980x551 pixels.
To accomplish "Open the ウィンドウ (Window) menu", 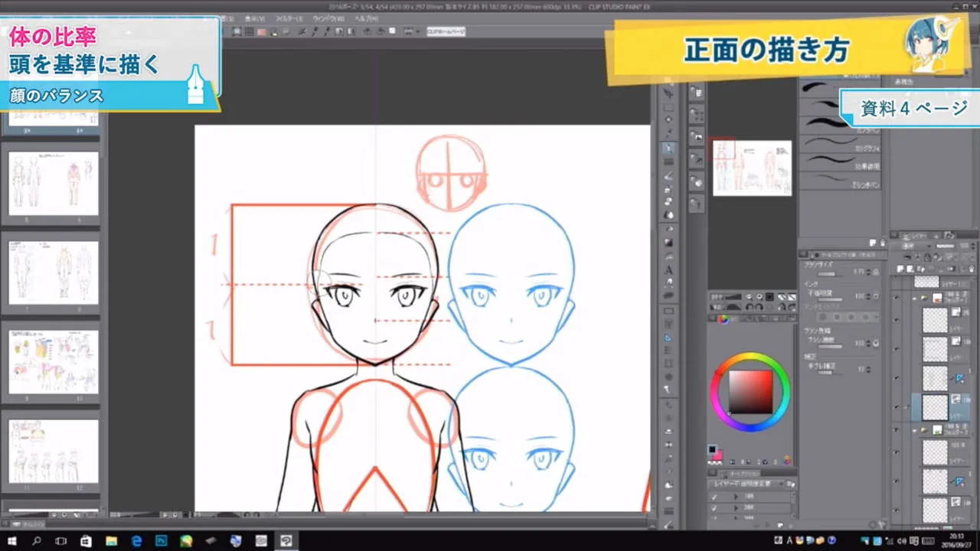I will click(x=329, y=18).
